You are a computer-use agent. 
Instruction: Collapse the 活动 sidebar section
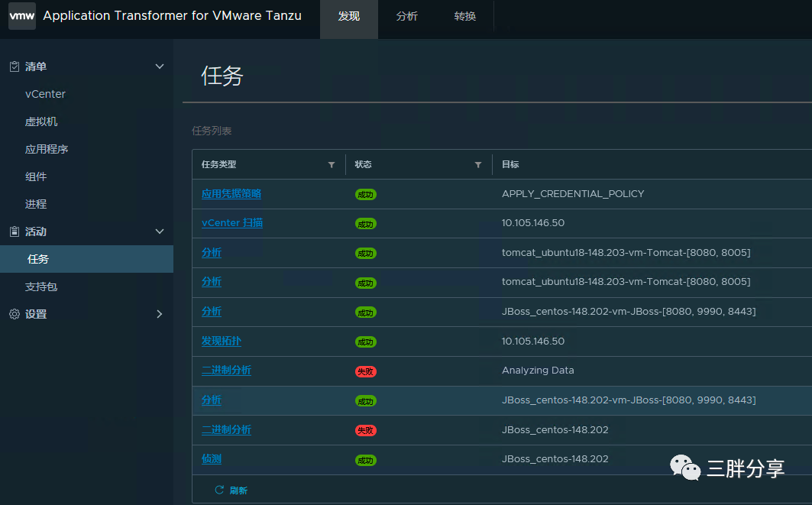[160, 231]
